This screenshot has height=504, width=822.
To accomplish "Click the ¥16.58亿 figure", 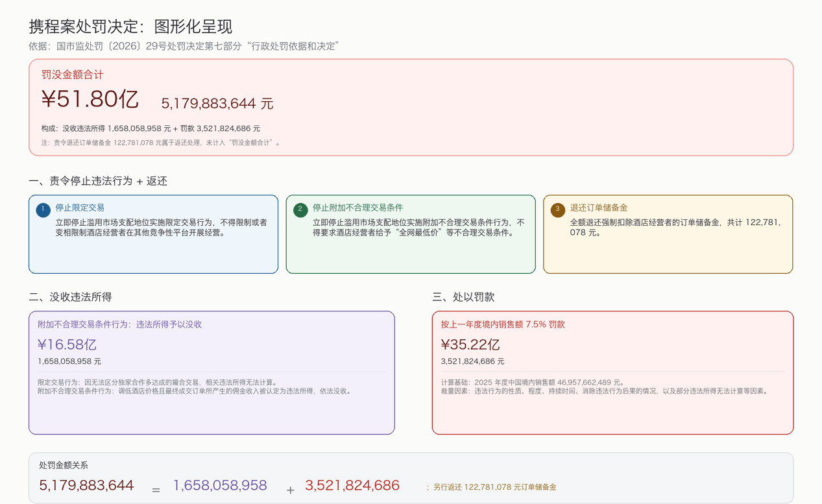I will point(67,344).
